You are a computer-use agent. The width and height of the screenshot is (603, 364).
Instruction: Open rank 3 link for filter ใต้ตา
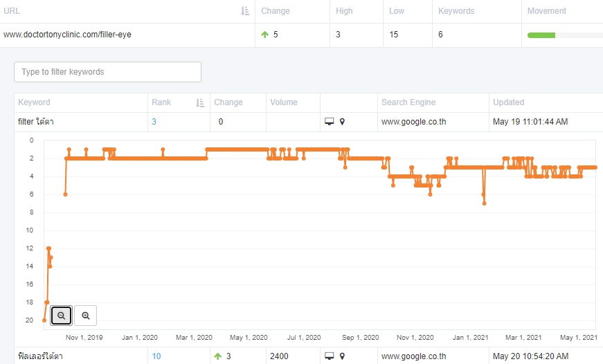tap(154, 122)
